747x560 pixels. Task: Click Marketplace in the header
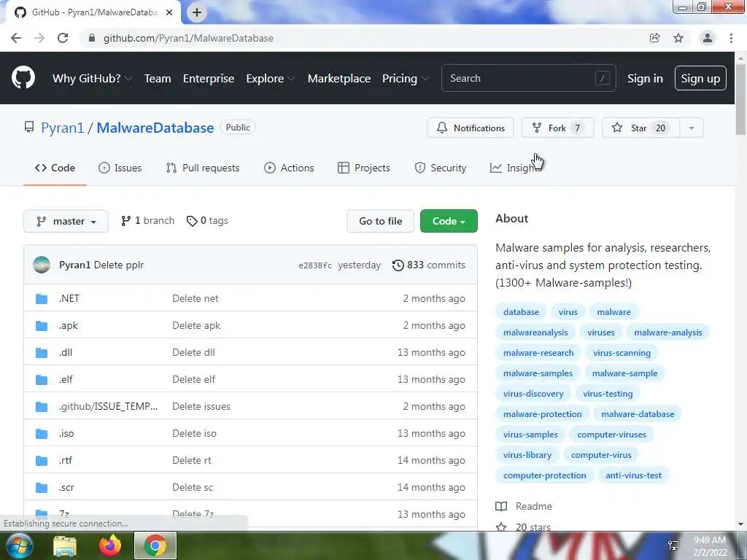(339, 78)
